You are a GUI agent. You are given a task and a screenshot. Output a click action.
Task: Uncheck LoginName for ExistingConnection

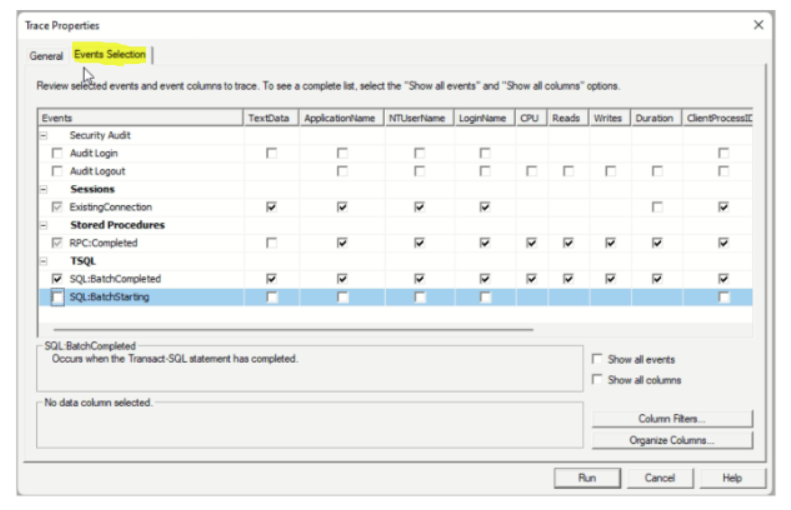485,207
